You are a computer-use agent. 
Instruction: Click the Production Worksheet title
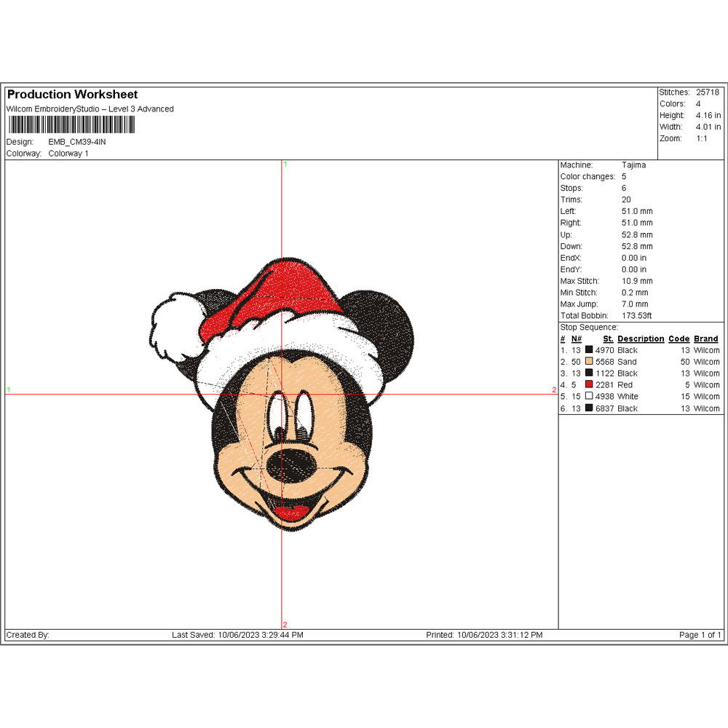72,95
